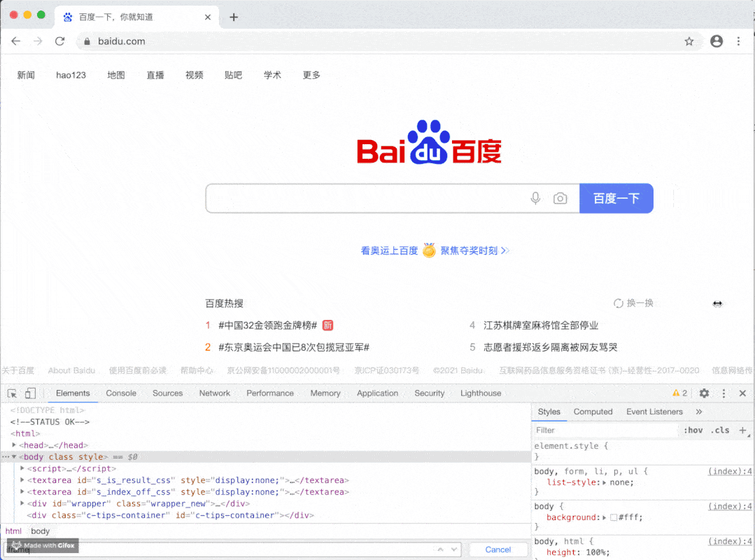Go back with the browser back arrow
The width and height of the screenshot is (755, 560).
[16, 41]
